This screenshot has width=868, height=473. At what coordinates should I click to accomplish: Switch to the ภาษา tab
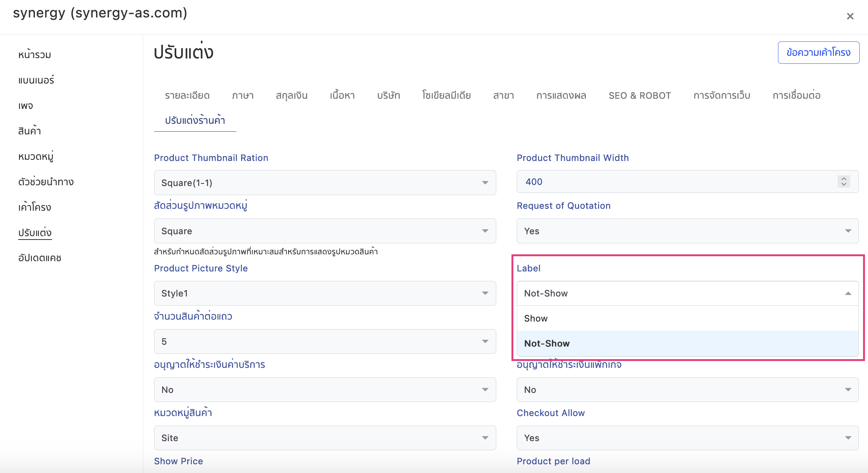click(x=243, y=95)
